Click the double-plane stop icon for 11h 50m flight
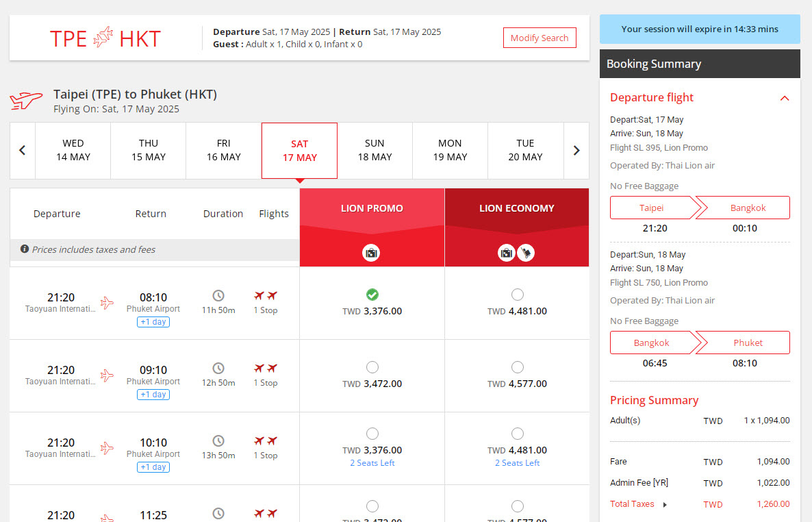Image resolution: width=812 pixels, height=522 pixels. [266, 295]
